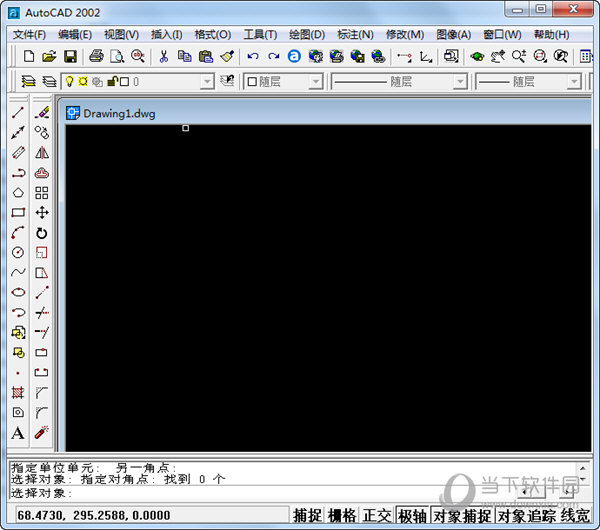
Task: Click the Pan realtime icon
Action: [x=497, y=57]
